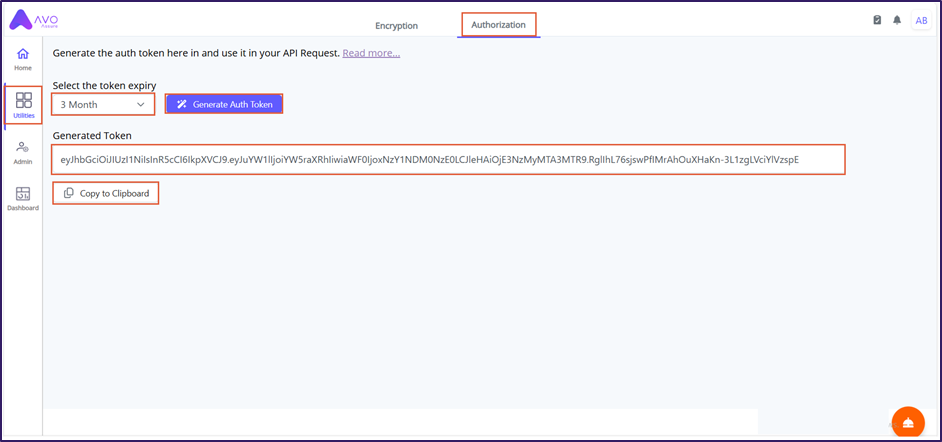Screen dimensions: 942x442
Task: Follow the Read more link
Action: 371,53
